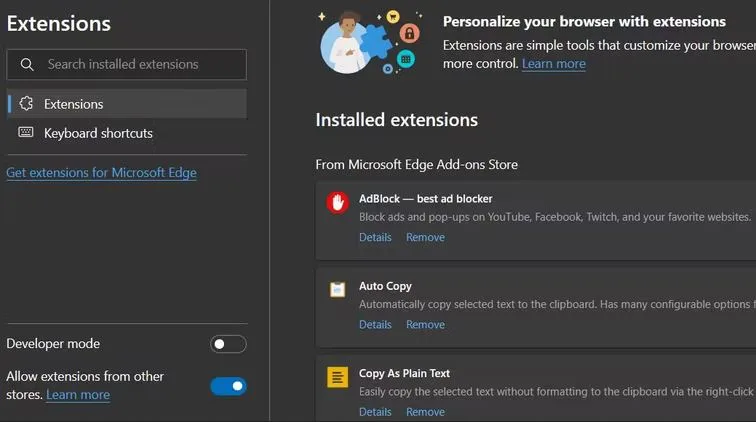The height and width of the screenshot is (422, 756).
Task: Click the Keyboard shortcuts keyboard icon
Action: coord(26,132)
